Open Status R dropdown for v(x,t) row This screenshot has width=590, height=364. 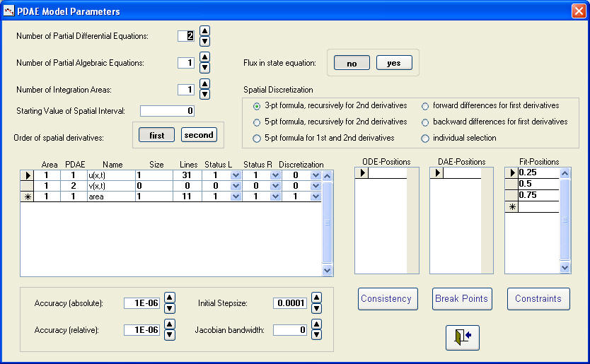tap(274, 185)
